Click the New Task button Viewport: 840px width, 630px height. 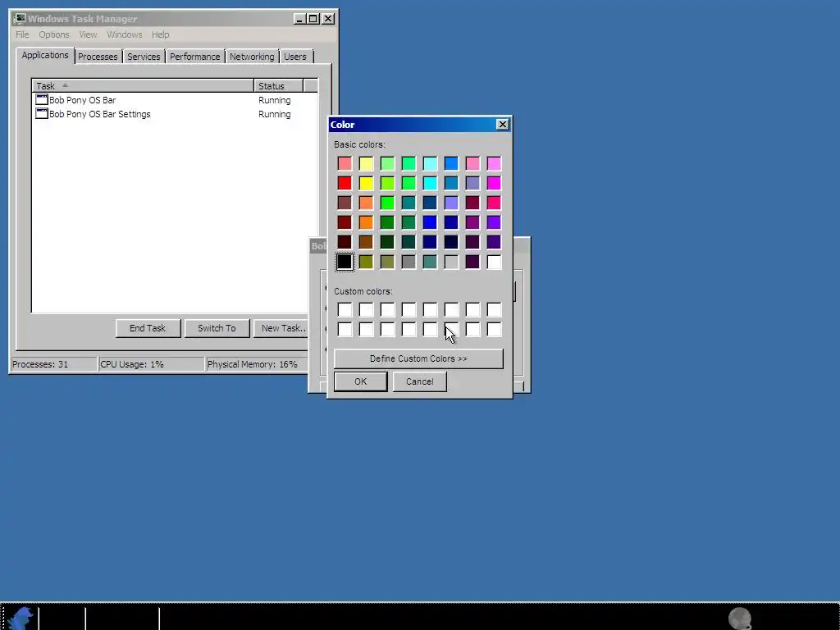pos(281,328)
